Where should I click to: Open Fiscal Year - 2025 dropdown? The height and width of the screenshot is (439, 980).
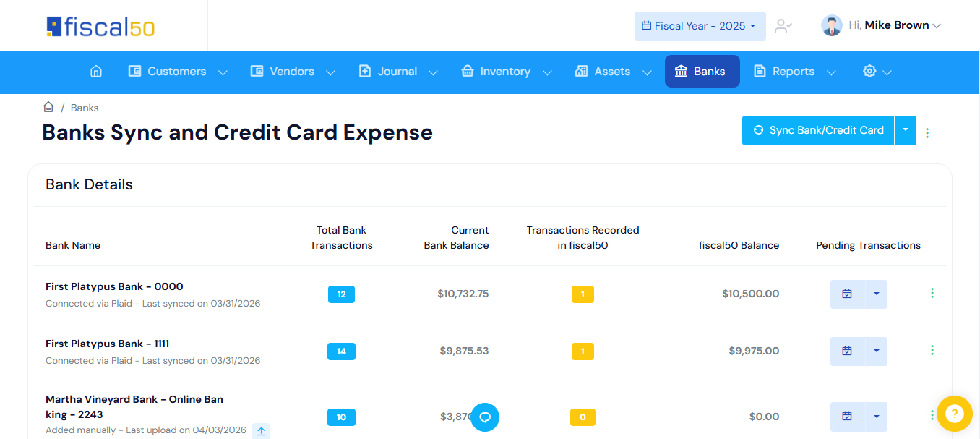coord(700,26)
